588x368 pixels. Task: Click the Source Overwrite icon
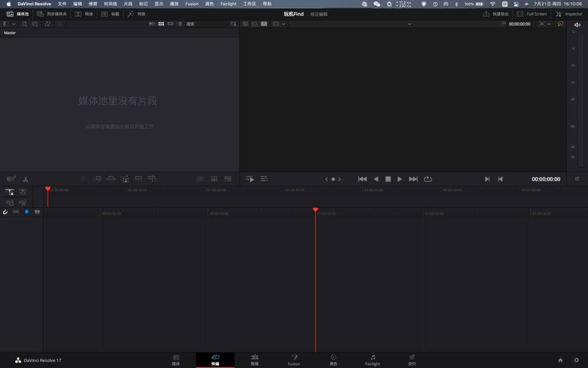[x=152, y=179]
